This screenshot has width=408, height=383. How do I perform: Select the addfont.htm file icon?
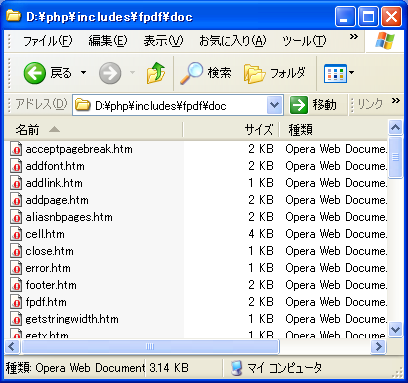tap(16, 166)
